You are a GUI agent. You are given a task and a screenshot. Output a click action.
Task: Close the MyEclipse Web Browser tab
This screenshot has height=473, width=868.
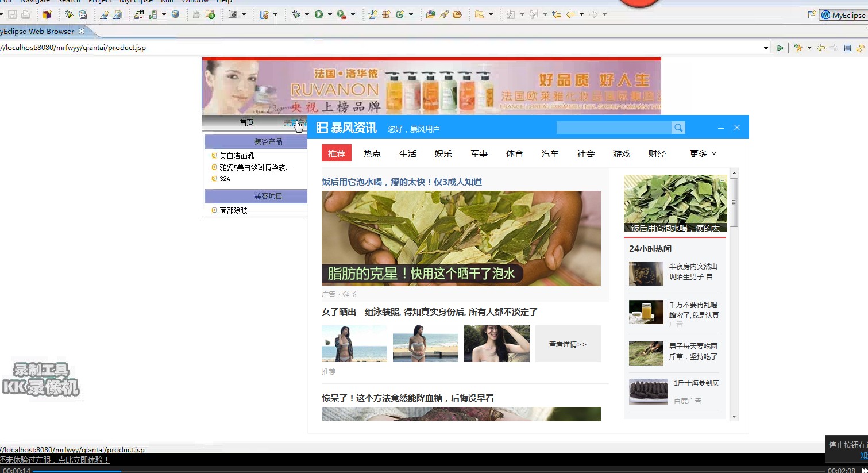click(82, 31)
